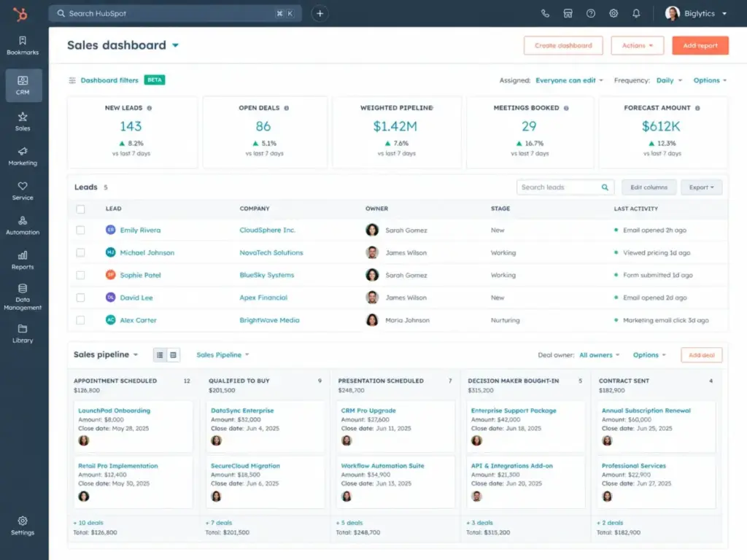Click the phone calling icon
This screenshot has height=560, width=747.
(x=545, y=13)
